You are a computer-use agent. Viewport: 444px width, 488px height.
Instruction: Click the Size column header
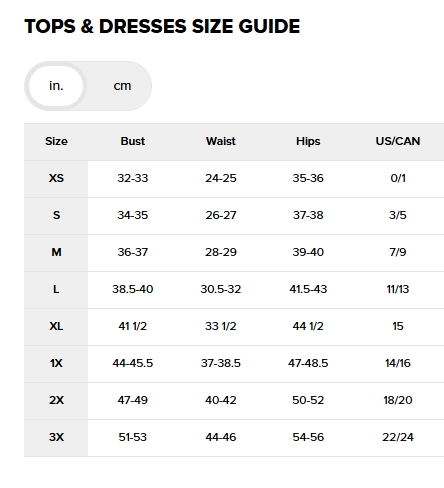coord(56,141)
